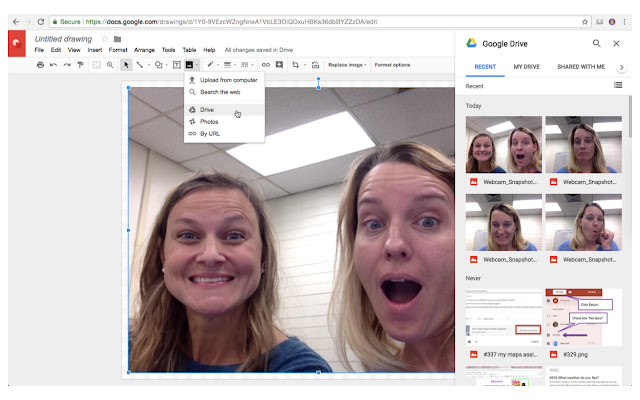Image resolution: width=640 pixels, height=400 pixels.
Task: Open the Insert menu
Action: [95, 50]
